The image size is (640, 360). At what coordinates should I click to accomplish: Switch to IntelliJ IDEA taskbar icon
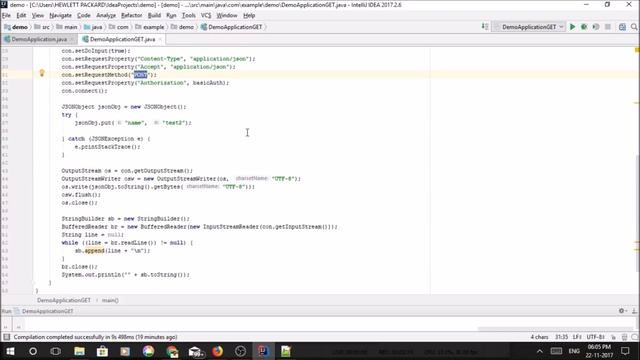click(x=263, y=351)
